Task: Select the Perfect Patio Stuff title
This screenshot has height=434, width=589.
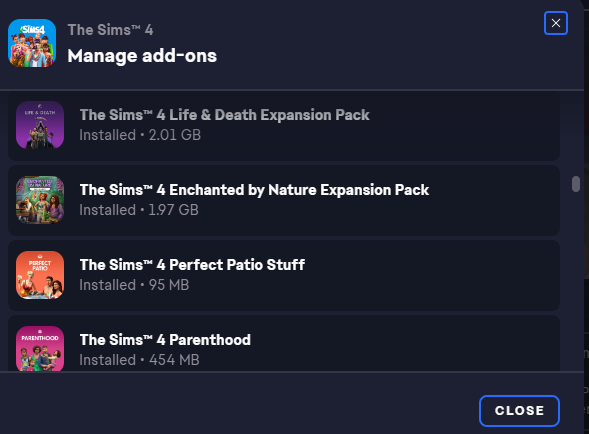Action: [x=192, y=265]
